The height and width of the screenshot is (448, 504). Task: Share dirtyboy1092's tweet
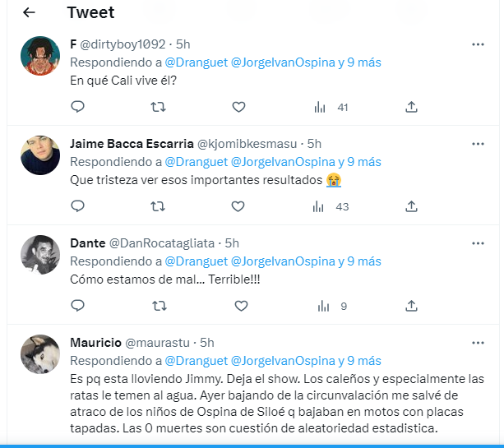(x=412, y=107)
